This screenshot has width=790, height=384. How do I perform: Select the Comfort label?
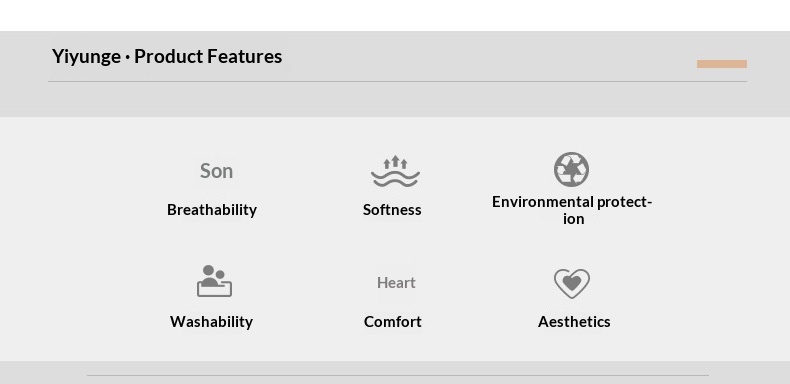click(x=392, y=322)
